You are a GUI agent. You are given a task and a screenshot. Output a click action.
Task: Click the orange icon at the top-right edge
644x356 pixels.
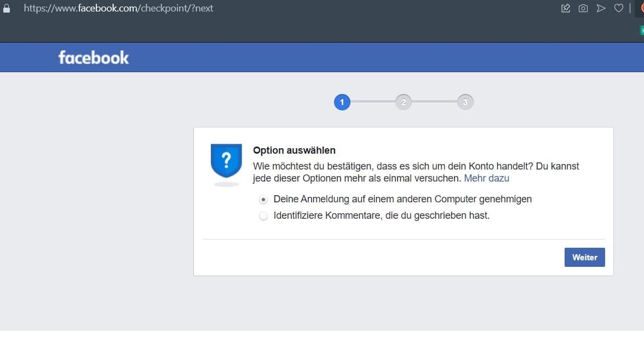click(642, 8)
